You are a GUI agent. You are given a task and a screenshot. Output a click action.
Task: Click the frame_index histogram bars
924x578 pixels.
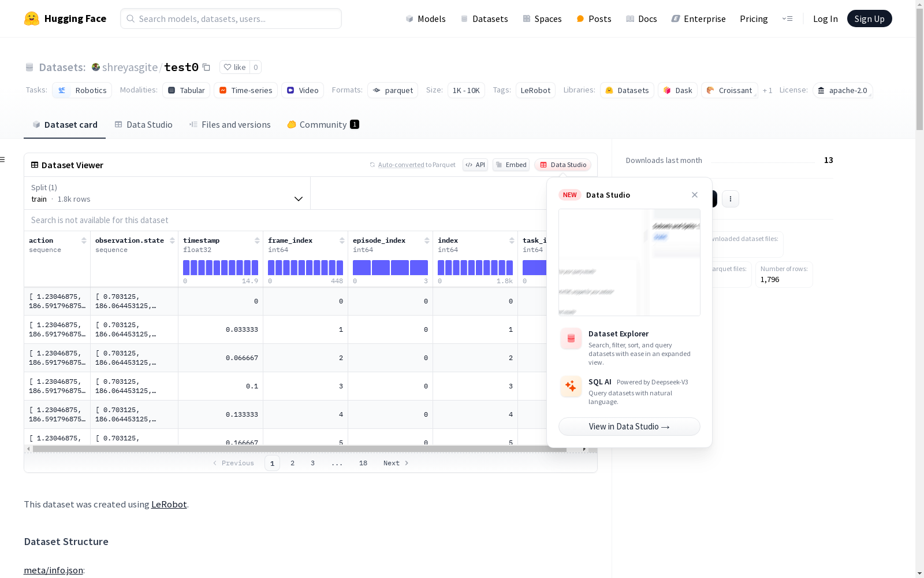[x=305, y=268]
